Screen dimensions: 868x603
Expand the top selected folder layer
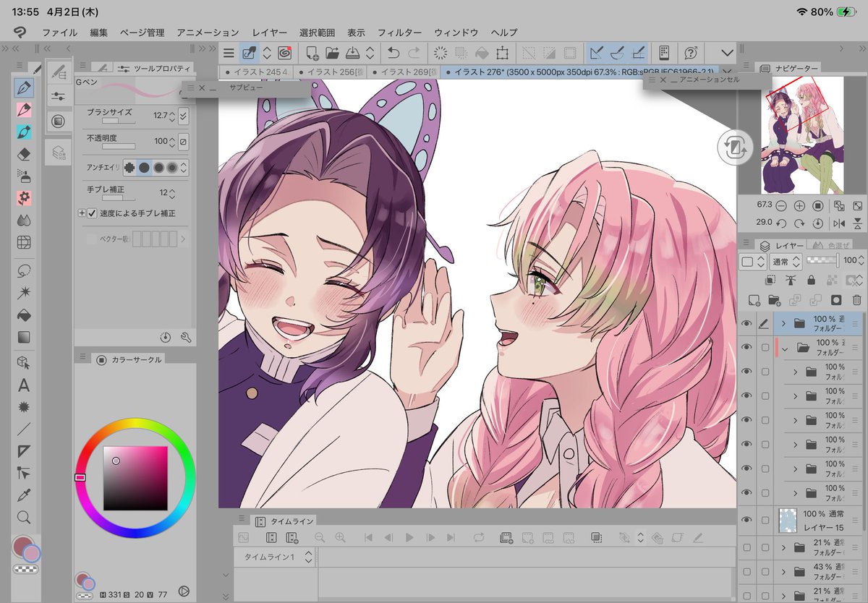tap(783, 323)
